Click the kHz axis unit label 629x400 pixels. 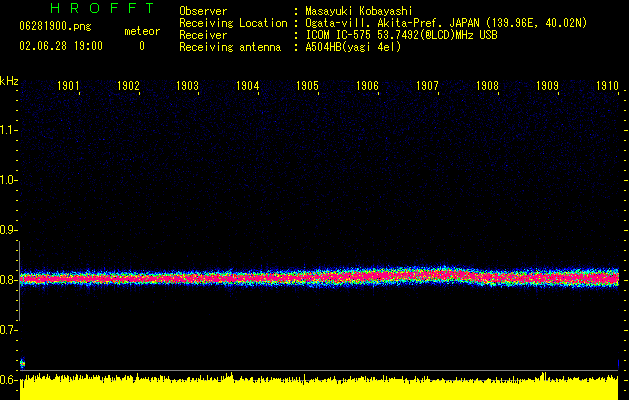(x=9, y=80)
